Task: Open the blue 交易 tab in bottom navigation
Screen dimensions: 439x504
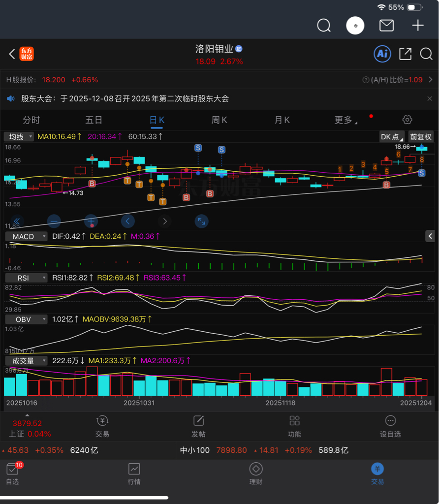Action: pos(377,474)
